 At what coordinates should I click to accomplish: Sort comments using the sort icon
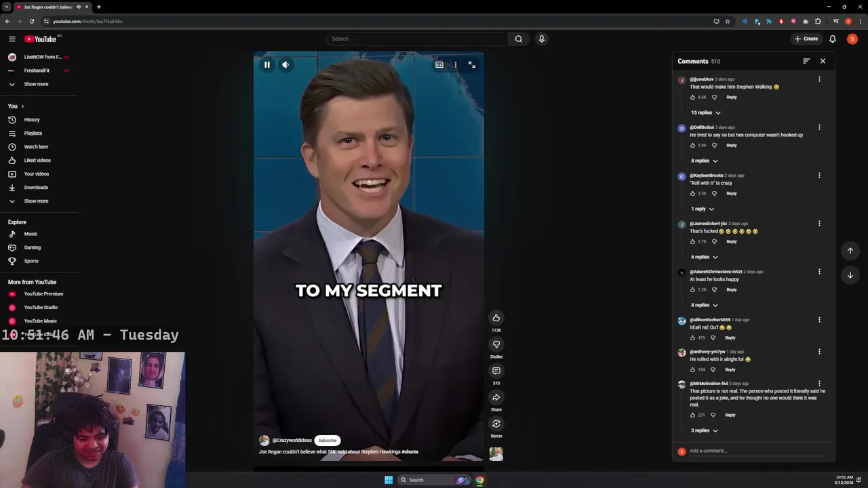point(806,61)
